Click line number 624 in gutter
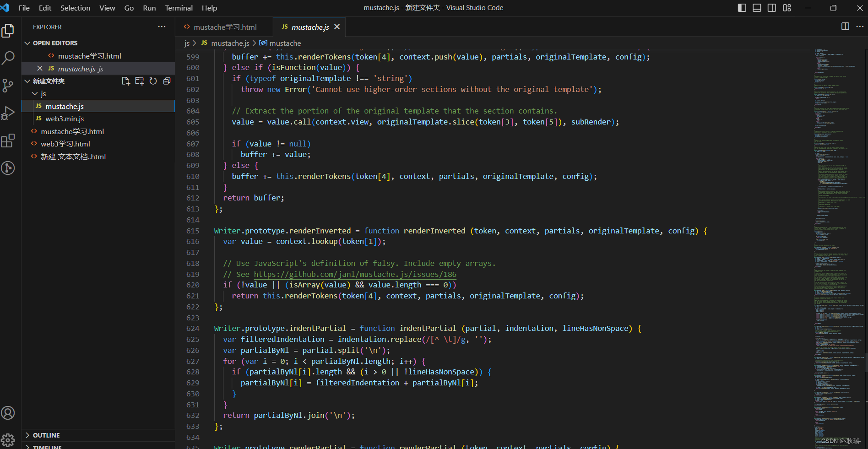This screenshot has width=868, height=449. click(x=193, y=328)
